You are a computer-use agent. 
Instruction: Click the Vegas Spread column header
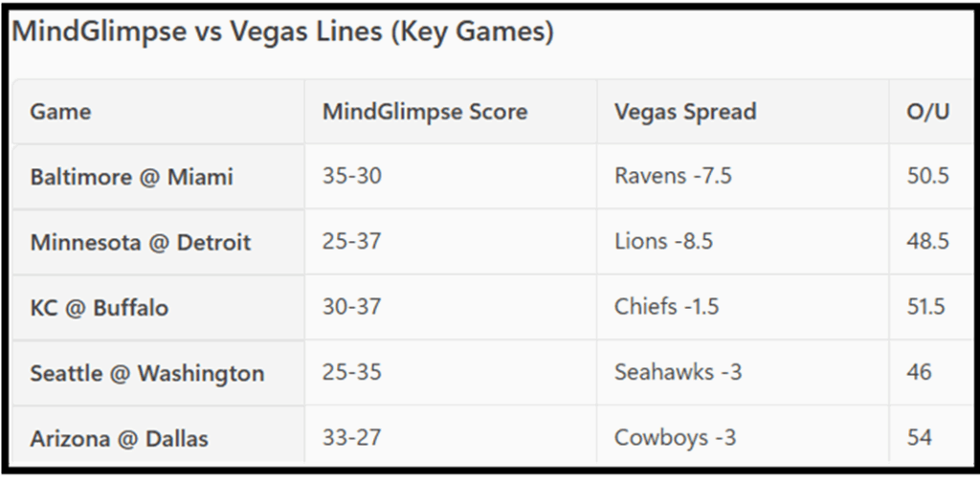[684, 112]
